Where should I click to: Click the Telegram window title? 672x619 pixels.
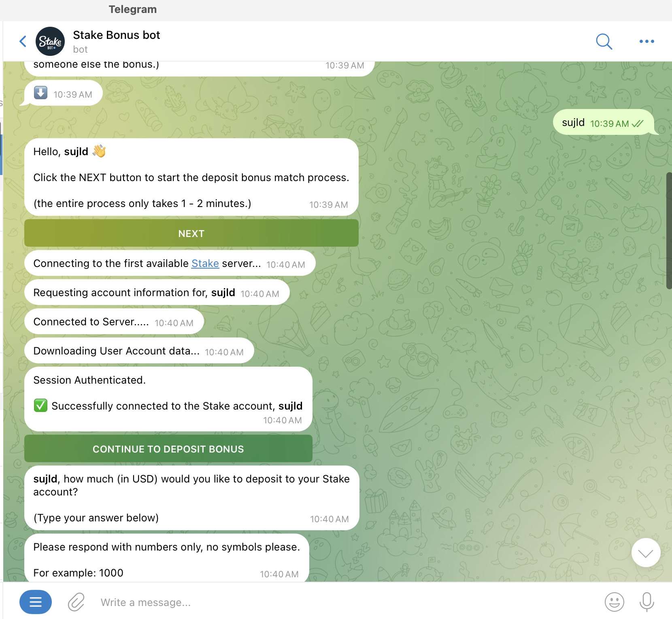[133, 9]
